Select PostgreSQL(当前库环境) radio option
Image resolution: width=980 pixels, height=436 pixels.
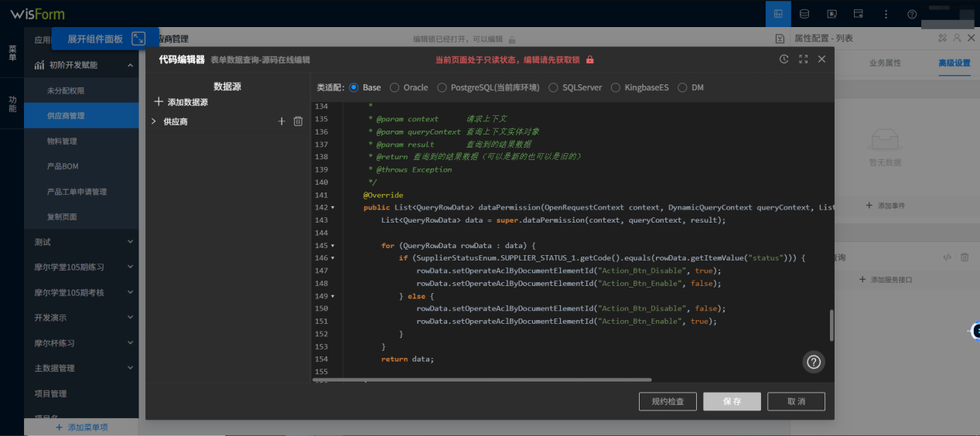tap(442, 87)
